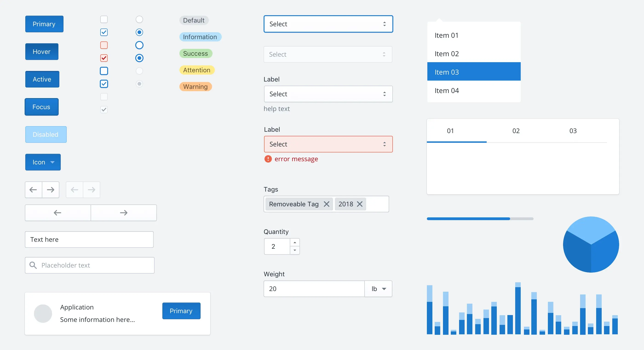The height and width of the screenshot is (350, 644).
Task: Click the error message alert icon
Action: click(268, 159)
